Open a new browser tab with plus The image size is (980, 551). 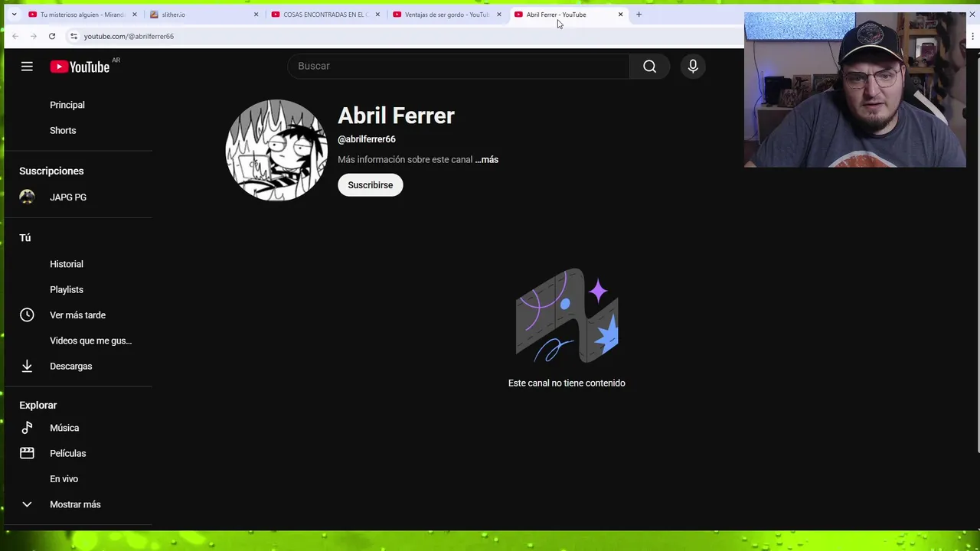tap(639, 15)
